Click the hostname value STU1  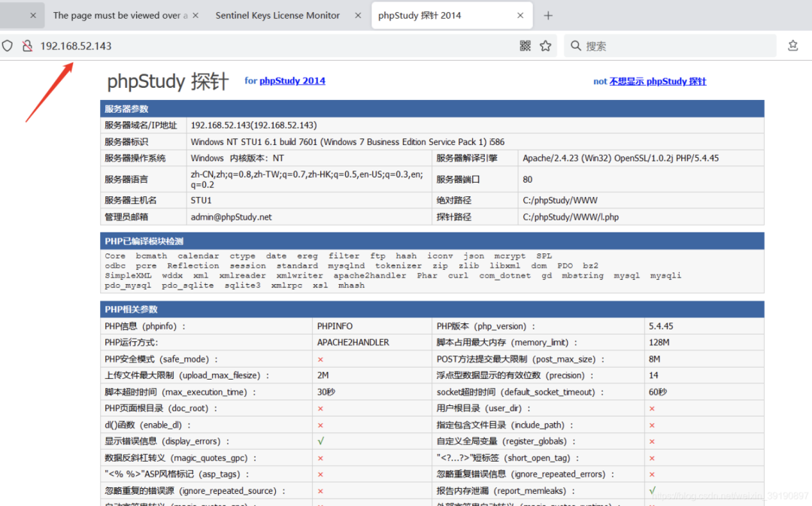pos(201,201)
